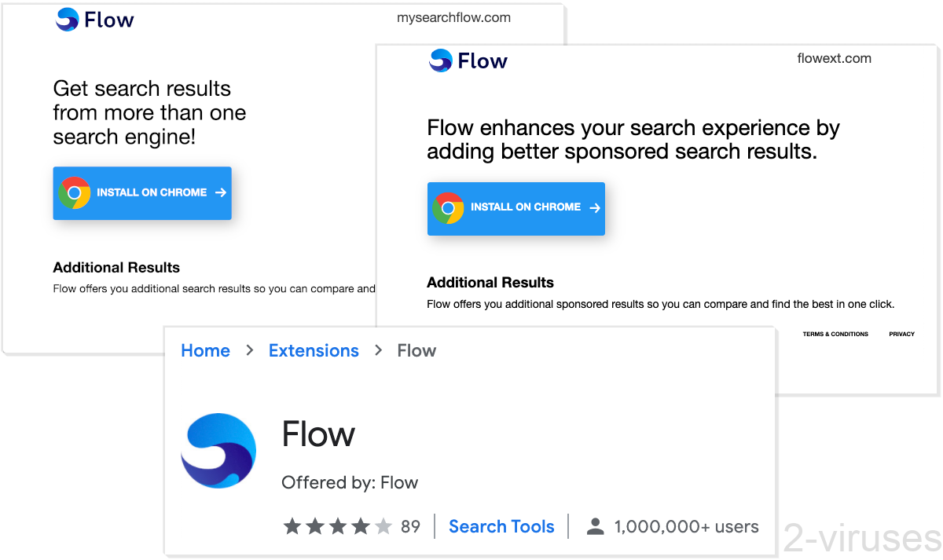Click the Offered by: Flow publisher name
The image size is (943, 560).
click(350, 482)
